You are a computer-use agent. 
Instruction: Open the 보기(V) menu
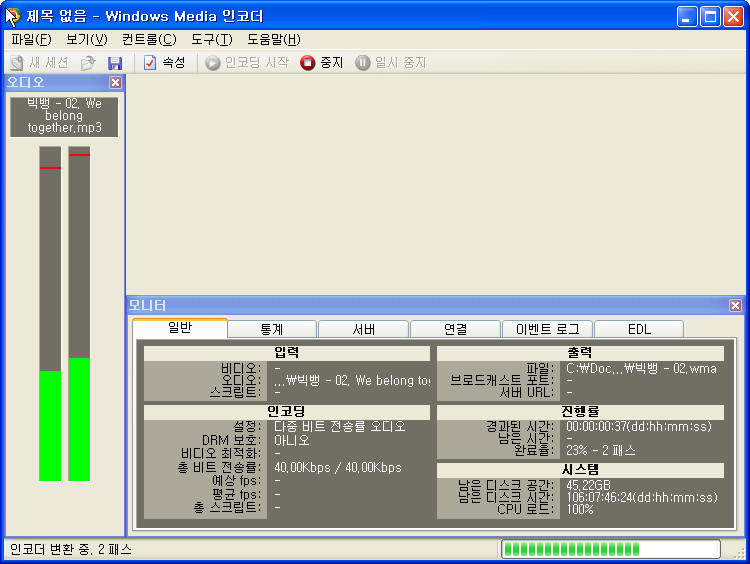[87, 39]
